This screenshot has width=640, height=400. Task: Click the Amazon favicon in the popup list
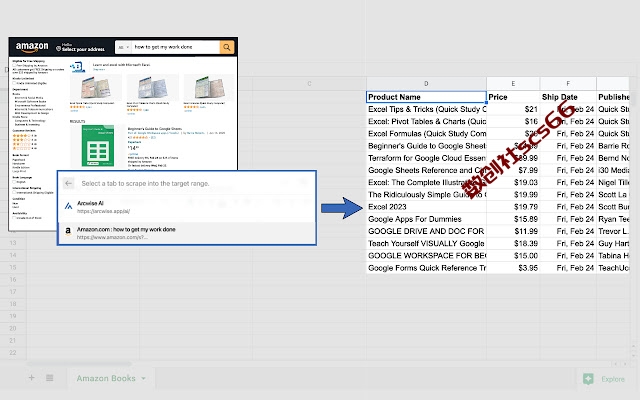point(68,231)
